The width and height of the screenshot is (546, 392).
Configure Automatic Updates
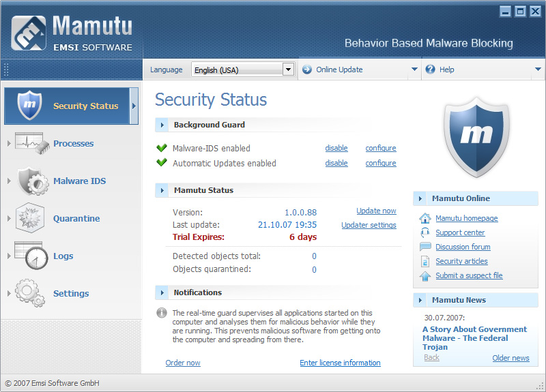point(381,163)
